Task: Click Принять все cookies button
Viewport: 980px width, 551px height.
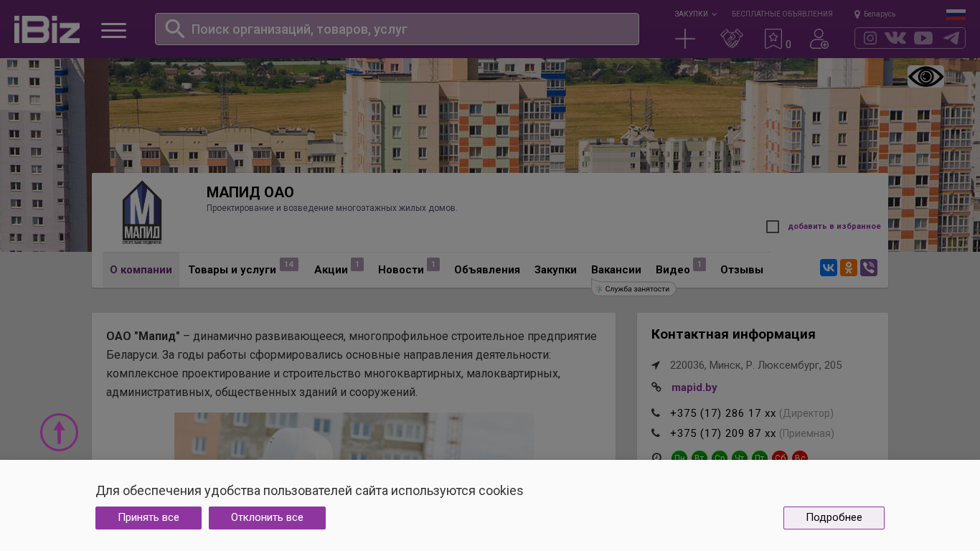Action: [x=149, y=518]
